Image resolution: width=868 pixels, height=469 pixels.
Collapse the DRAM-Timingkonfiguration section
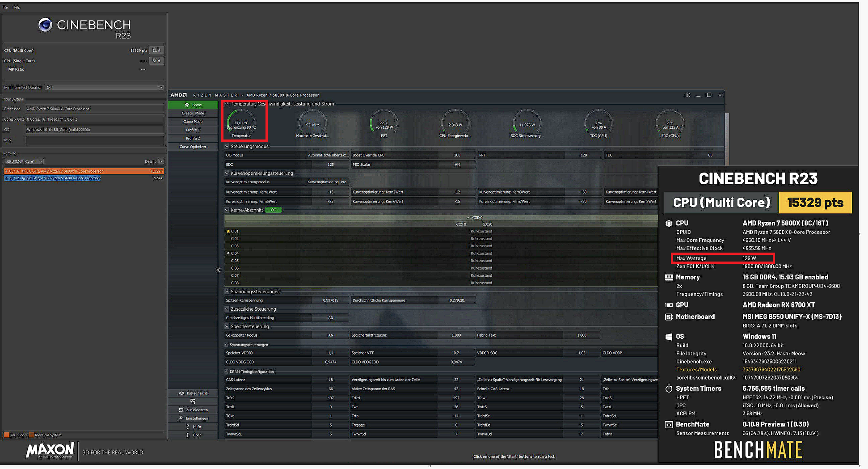click(227, 372)
